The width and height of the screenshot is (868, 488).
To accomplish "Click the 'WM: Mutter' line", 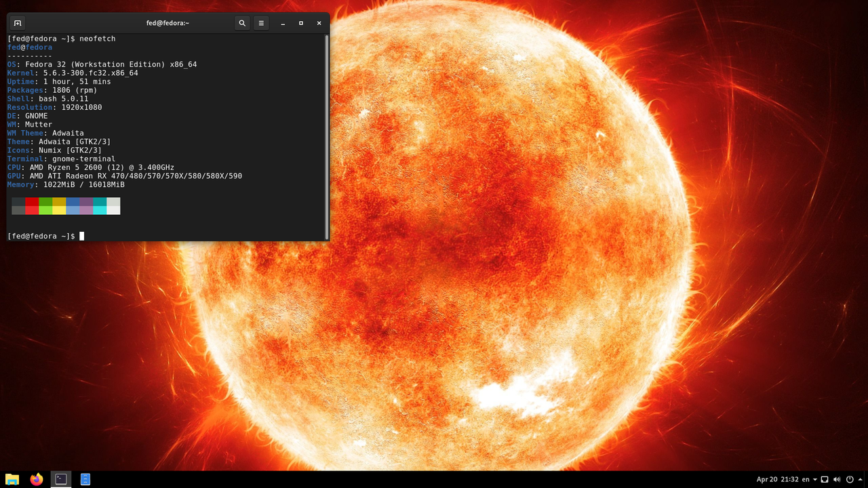I will click(x=30, y=125).
